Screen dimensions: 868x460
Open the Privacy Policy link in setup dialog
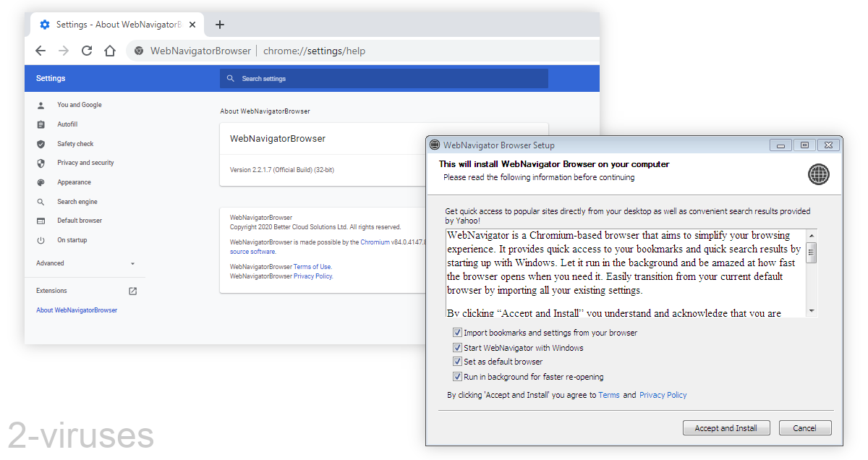(663, 395)
